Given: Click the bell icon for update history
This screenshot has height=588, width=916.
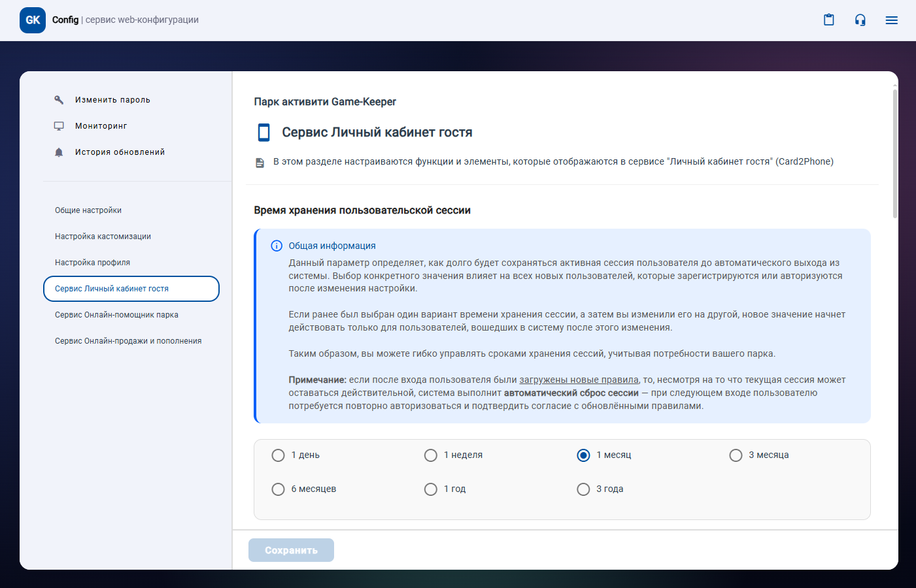Looking at the screenshot, I should click(x=59, y=152).
